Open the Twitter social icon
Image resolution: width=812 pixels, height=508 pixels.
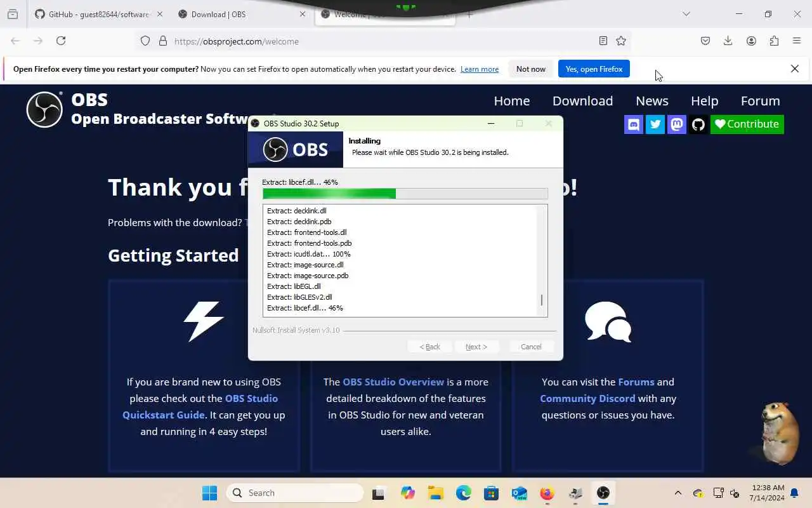pyautogui.click(x=655, y=124)
